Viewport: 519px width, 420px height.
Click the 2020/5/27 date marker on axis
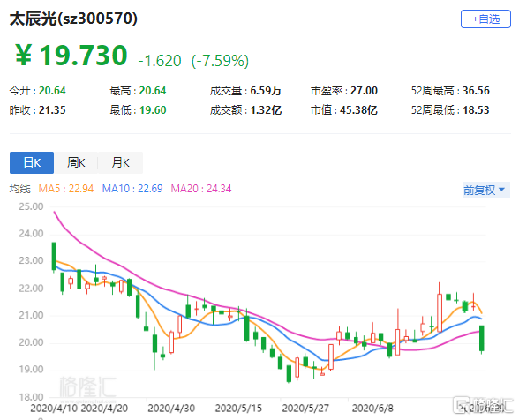pos(305,408)
